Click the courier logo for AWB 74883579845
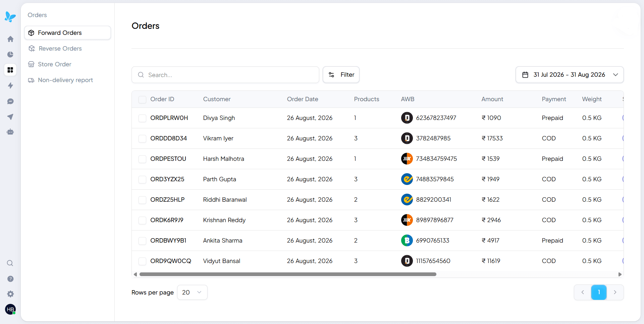 tap(407, 179)
